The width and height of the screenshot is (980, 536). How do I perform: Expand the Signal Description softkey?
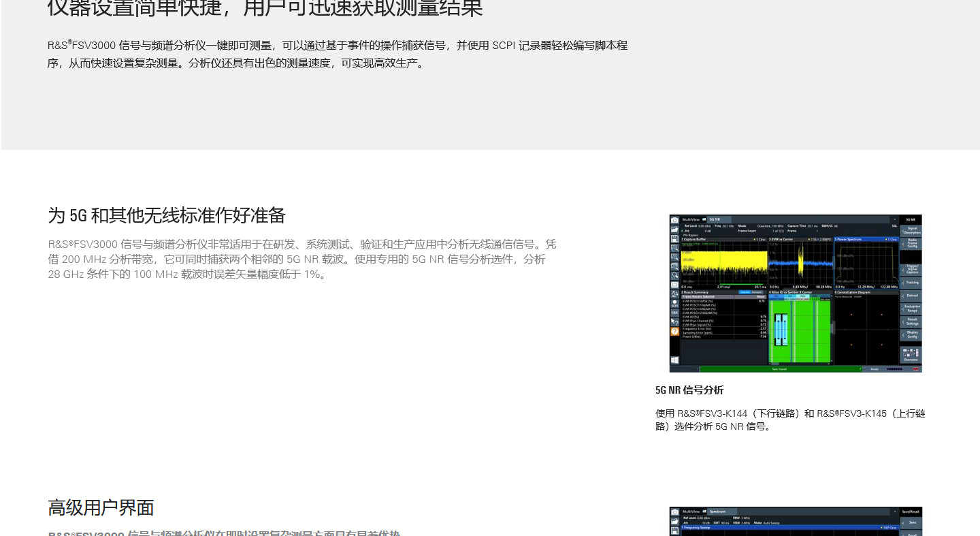click(x=911, y=231)
